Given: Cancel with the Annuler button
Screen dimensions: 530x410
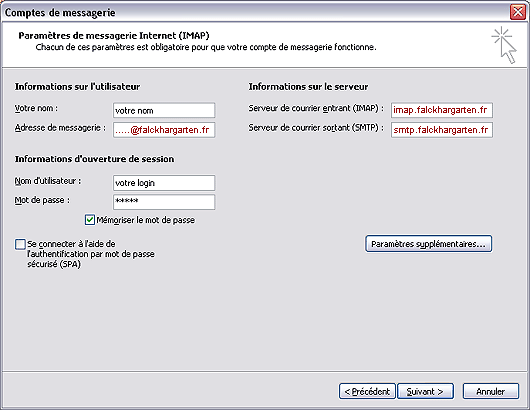Looking at the screenshot, I should 490,391.
